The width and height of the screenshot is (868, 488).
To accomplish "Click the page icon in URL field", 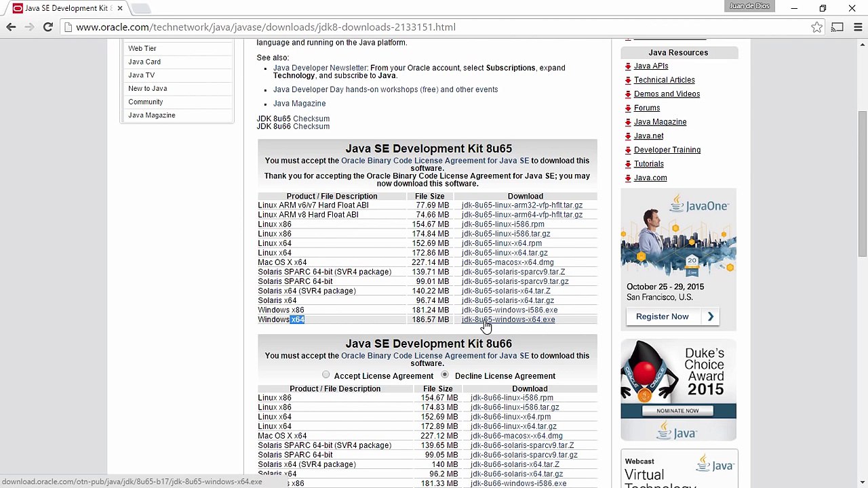I will pos(68,27).
